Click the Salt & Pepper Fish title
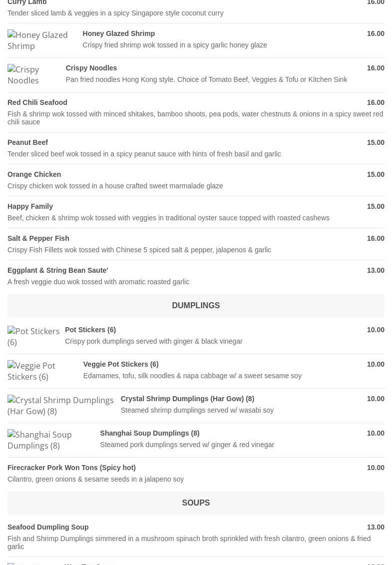Image resolution: width=392 pixels, height=565 pixels. tap(38, 238)
